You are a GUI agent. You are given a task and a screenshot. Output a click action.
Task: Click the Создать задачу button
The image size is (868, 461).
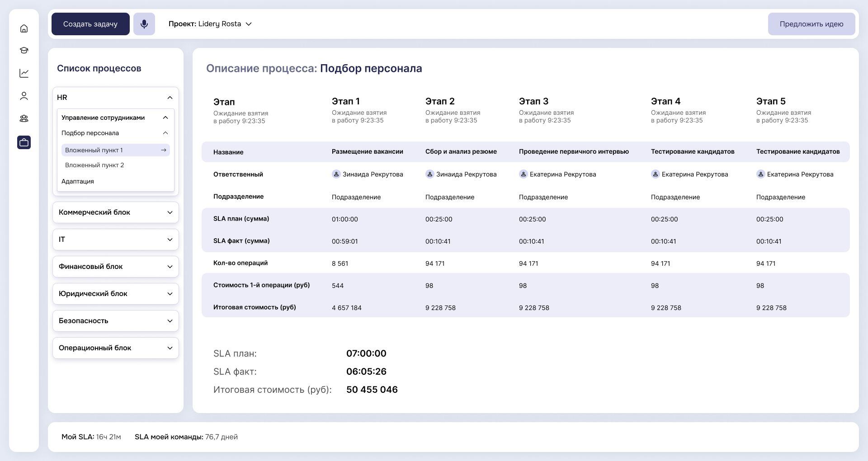point(90,24)
